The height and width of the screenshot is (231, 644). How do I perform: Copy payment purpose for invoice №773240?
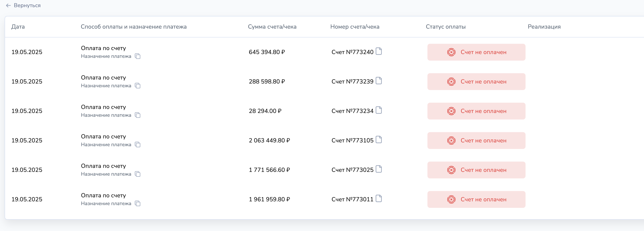click(138, 56)
